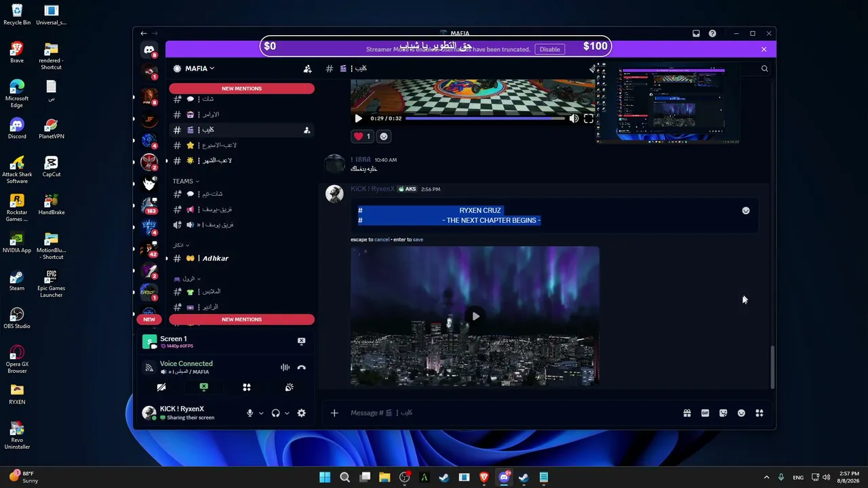Screen dimensions: 868x488
Task: Open the sticker picker in message bar
Action: click(x=724, y=413)
